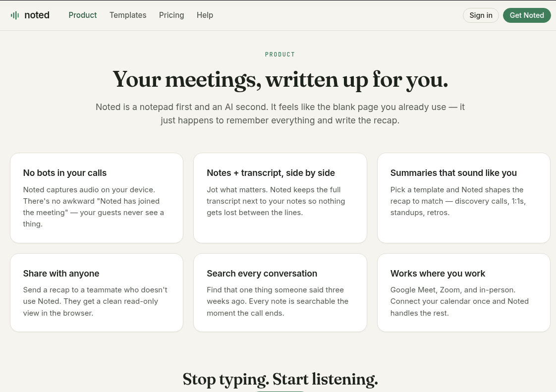Open the Templates nav item
556x392 pixels.
[128, 15]
